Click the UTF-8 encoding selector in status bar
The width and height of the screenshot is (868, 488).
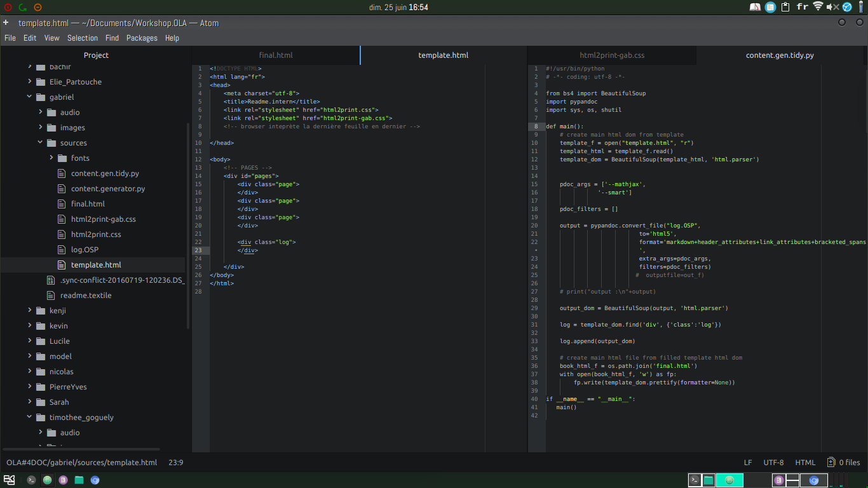coord(773,463)
